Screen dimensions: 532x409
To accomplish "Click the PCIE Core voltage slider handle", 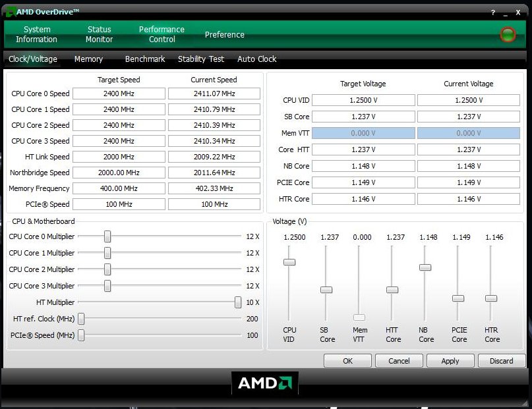I will point(458,298).
